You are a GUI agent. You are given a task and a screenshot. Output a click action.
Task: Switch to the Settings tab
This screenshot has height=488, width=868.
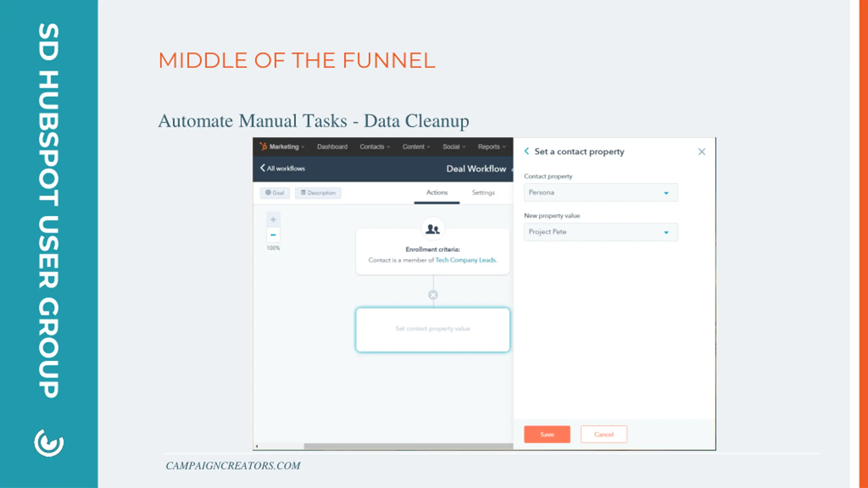click(x=483, y=192)
